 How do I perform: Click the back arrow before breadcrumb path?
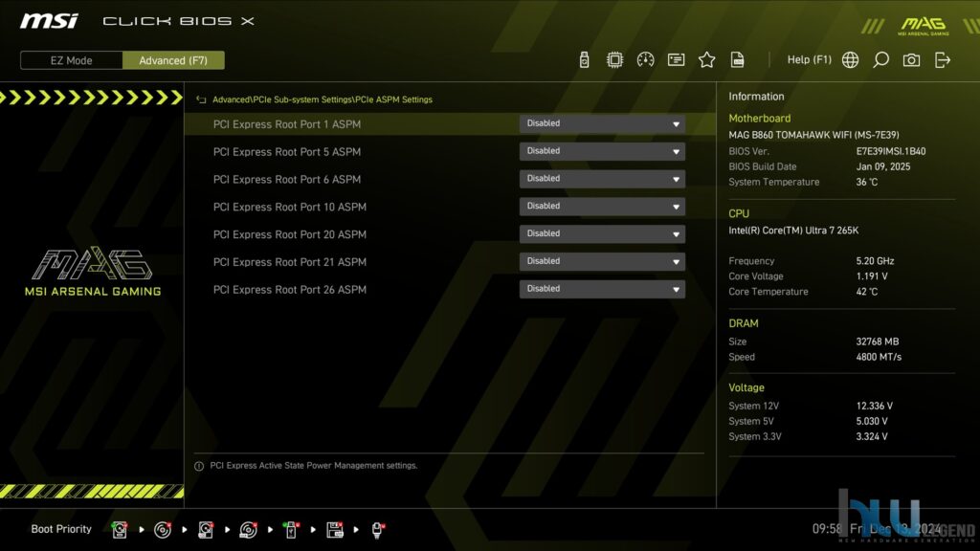201,99
